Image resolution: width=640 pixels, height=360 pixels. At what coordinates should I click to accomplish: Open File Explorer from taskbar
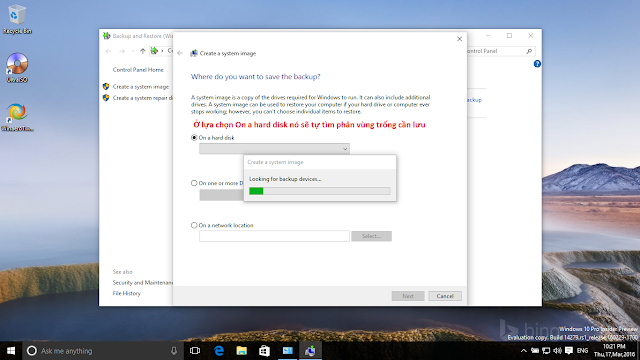click(x=242, y=351)
